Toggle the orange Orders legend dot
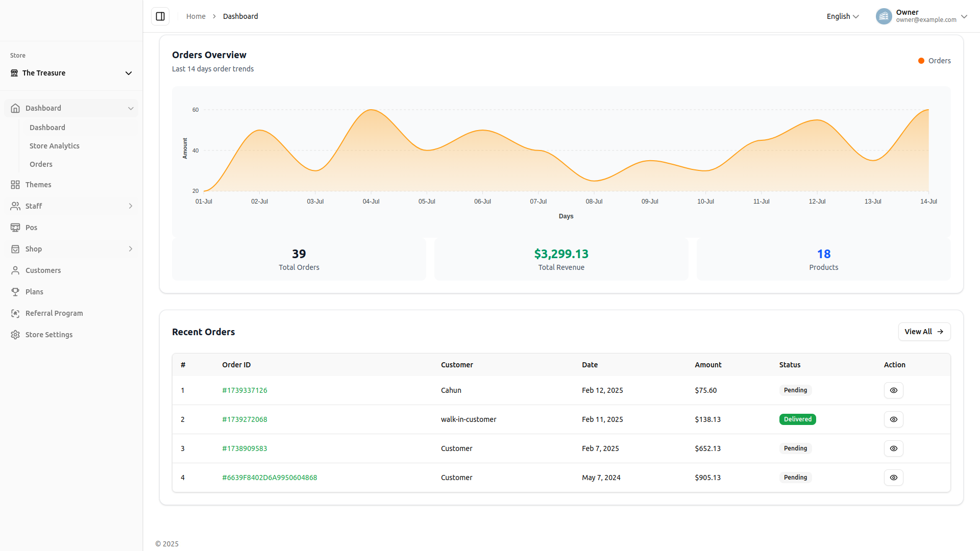The width and height of the screenshot is (980, 551). pyautogui.click(x=921, y=61)
